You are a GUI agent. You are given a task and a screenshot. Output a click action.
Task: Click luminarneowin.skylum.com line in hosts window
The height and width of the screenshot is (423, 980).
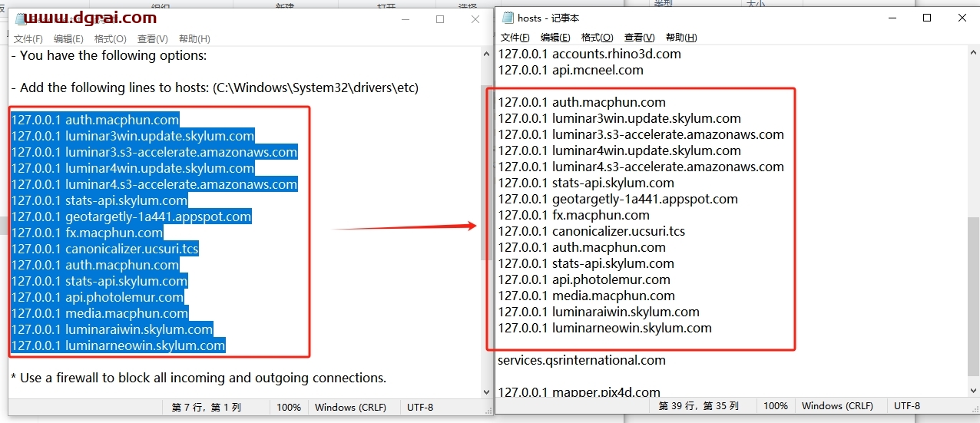tap(605, 328)
